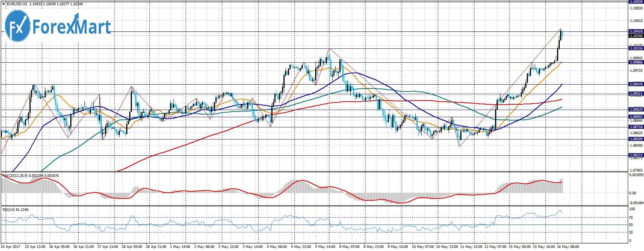The width and height of the screenshot is (644, 251).
Task: Click the MACD scale value 0.003093
Action: click(636, 175)
